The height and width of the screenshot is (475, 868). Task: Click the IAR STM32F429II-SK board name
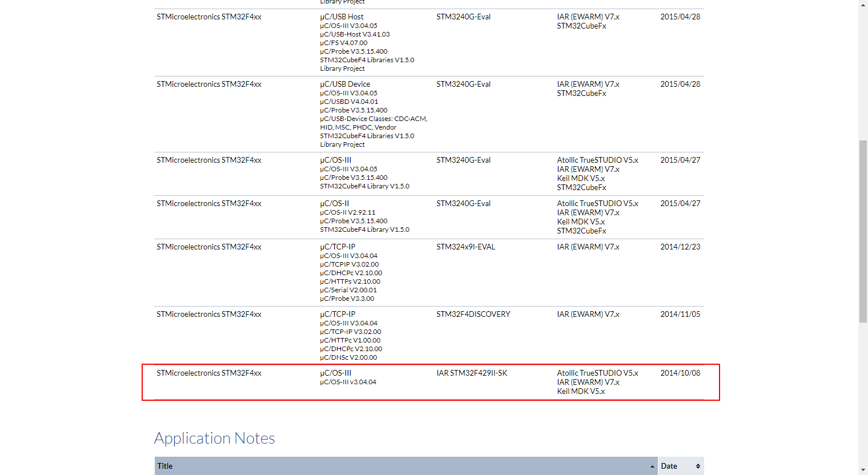click(472, 373)
